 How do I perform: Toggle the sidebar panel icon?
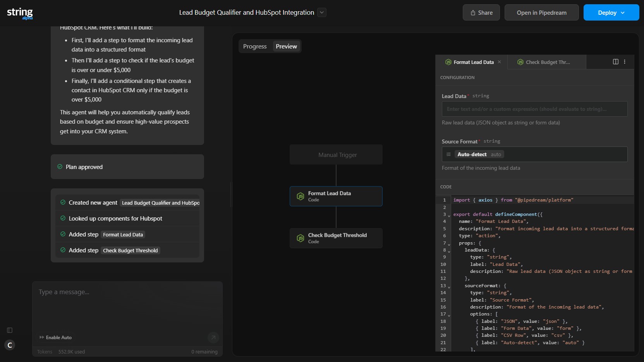pos(10,330)
